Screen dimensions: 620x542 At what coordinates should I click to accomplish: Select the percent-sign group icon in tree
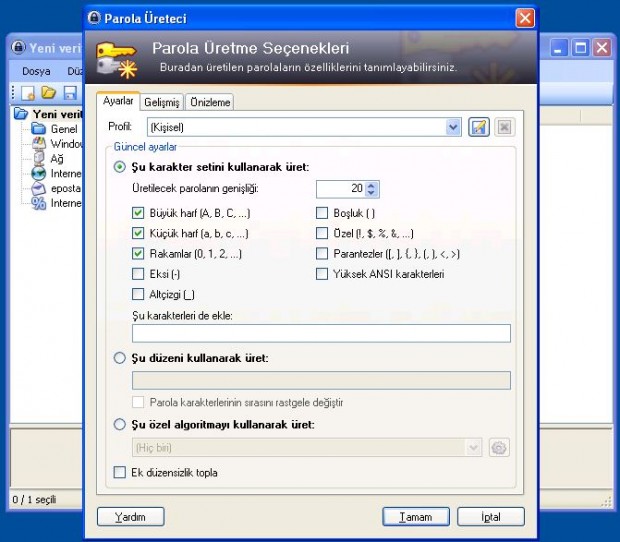pyautogui.click(x=38, y=203)
